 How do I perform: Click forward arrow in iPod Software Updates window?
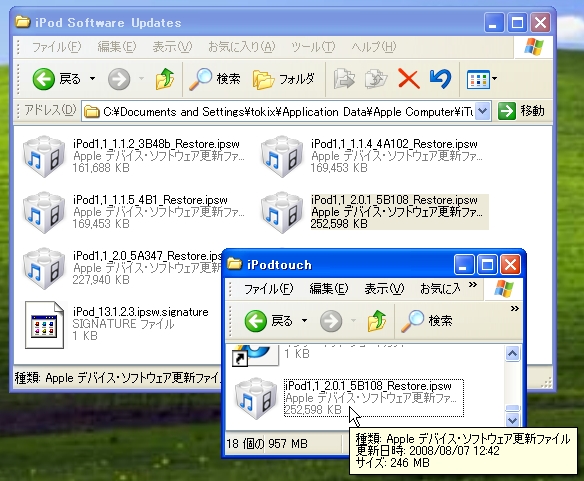coord(119,79)
